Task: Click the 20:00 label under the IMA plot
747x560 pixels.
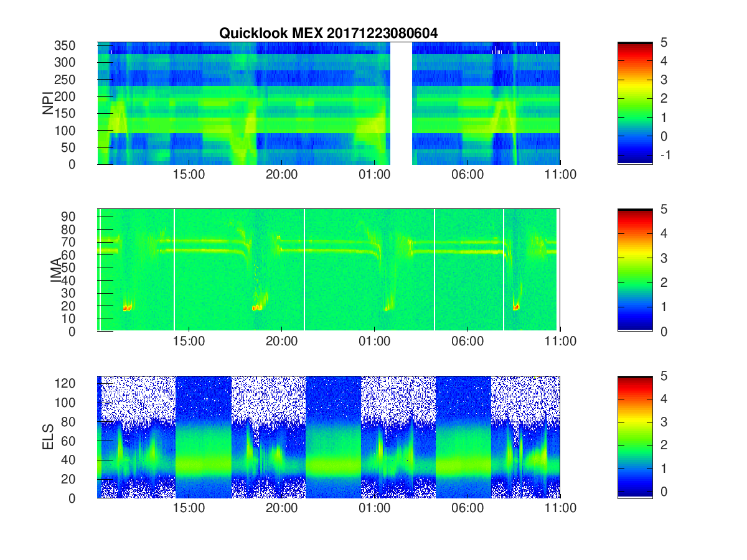Action: (x=282, y=342)
